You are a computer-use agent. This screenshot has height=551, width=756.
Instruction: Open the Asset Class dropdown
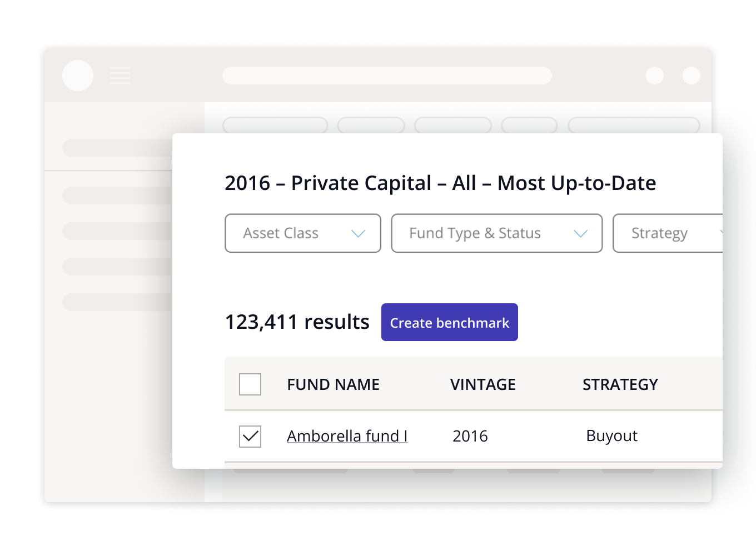pos(302,233)
